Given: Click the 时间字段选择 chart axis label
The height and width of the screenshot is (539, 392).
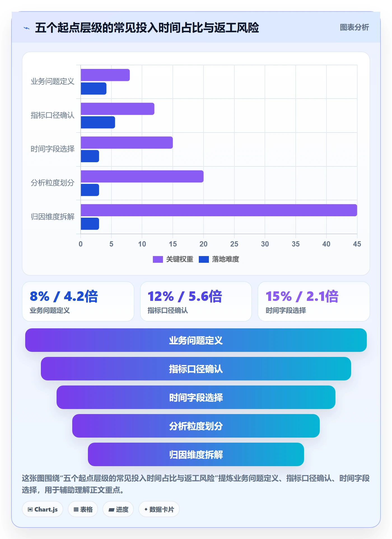Looking at the screenshot, I should (52, 149).
